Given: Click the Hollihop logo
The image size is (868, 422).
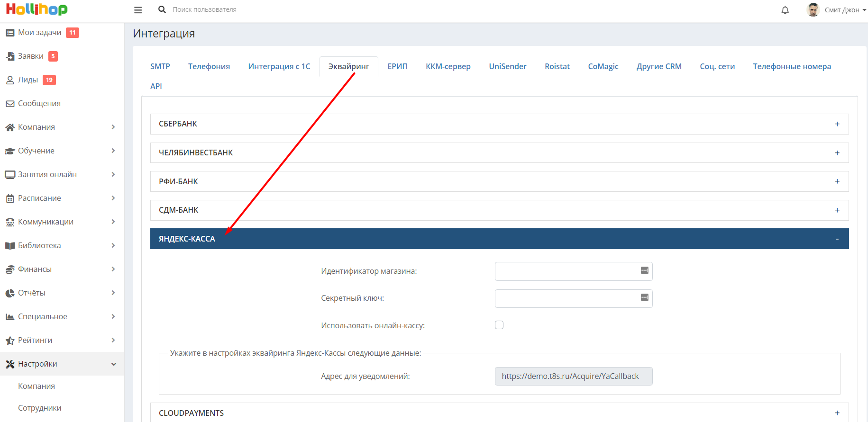Looking at the screenshot, I should click(x=37, y=9).
